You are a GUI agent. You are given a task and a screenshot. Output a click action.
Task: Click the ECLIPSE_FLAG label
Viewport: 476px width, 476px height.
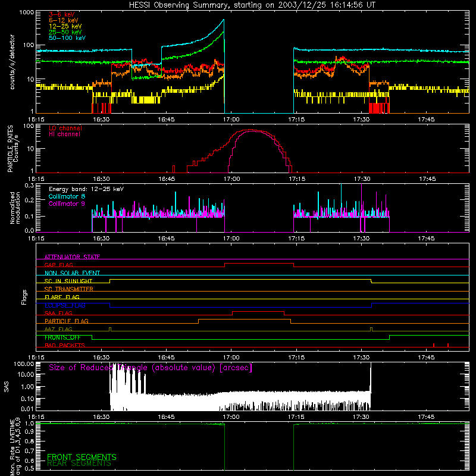tap(65, 305)
